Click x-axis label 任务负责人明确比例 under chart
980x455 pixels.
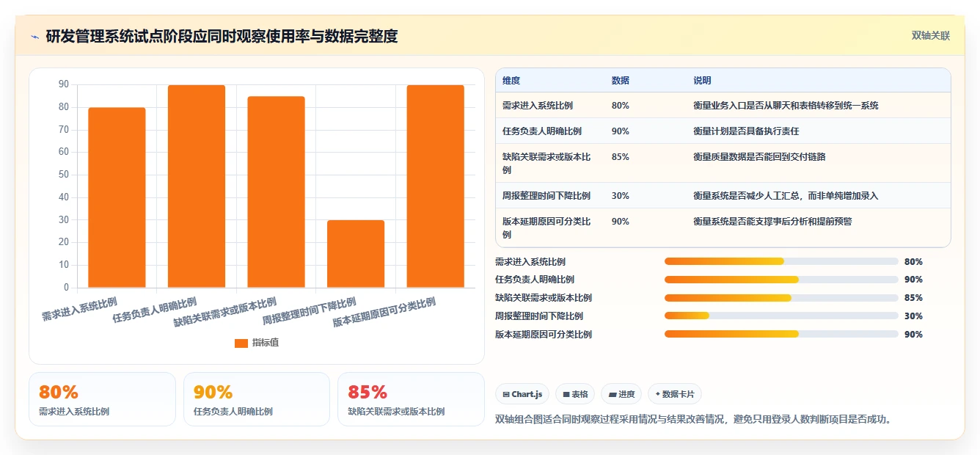click(x=155, y=310)
